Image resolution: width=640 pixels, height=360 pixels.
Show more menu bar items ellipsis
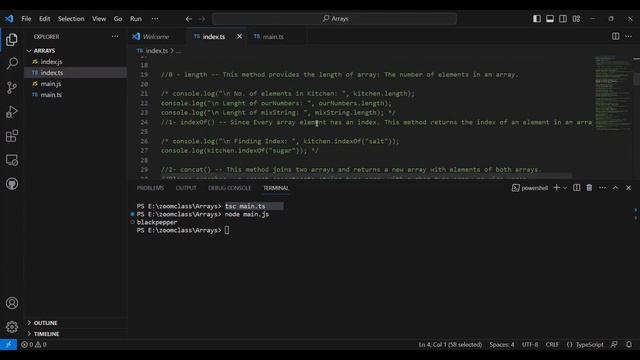pyautogui.click(x=155, y=19)
